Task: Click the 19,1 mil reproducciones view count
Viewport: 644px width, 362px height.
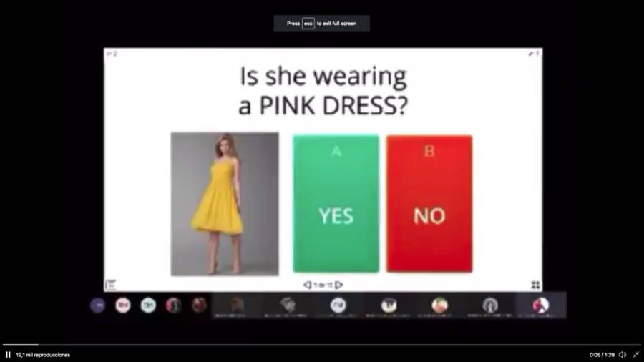Action: (x=43, y=355)
